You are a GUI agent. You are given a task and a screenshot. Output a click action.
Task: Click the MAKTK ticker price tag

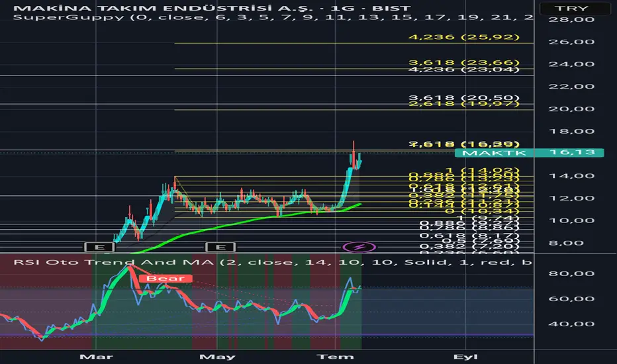[493, 153]
